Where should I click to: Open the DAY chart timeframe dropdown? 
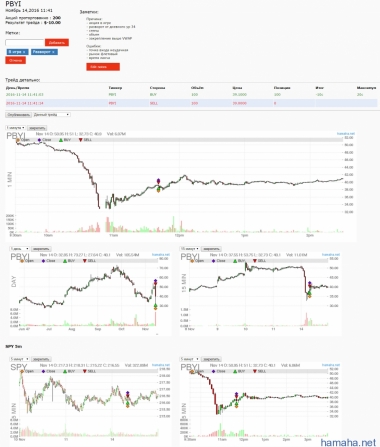[x=19, y=249]
